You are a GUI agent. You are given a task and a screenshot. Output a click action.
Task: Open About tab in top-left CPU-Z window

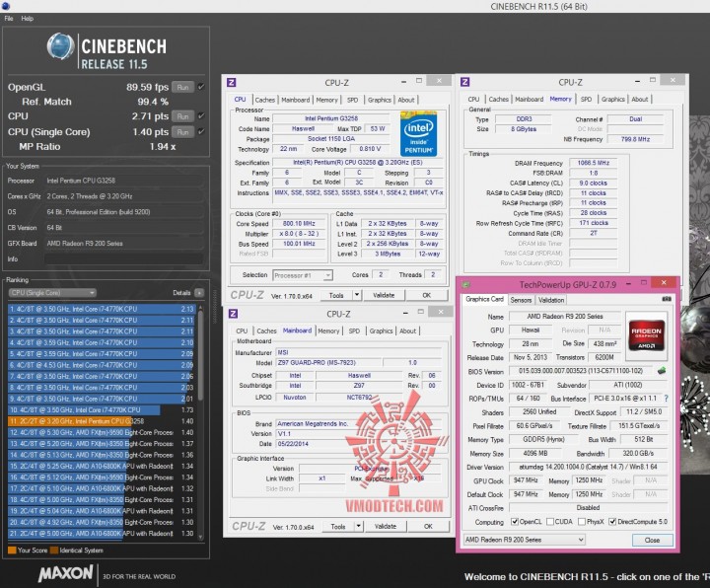click(406, 100)
